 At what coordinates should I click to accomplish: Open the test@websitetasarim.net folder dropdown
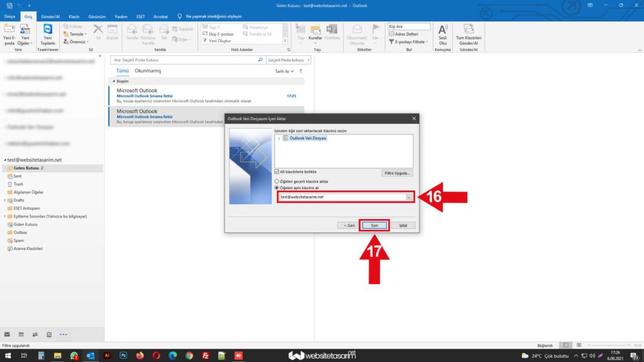tap(409, 197)
